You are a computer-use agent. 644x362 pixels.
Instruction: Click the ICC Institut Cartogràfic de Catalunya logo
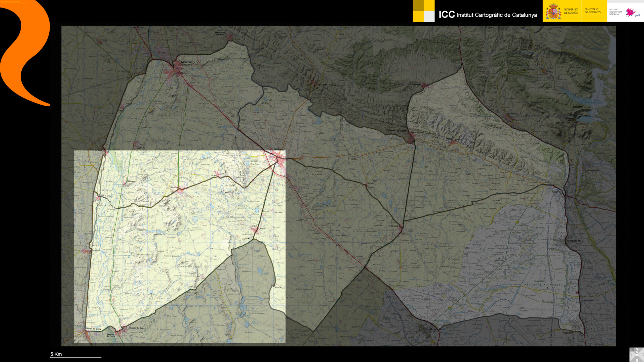(x=488, y=15)
